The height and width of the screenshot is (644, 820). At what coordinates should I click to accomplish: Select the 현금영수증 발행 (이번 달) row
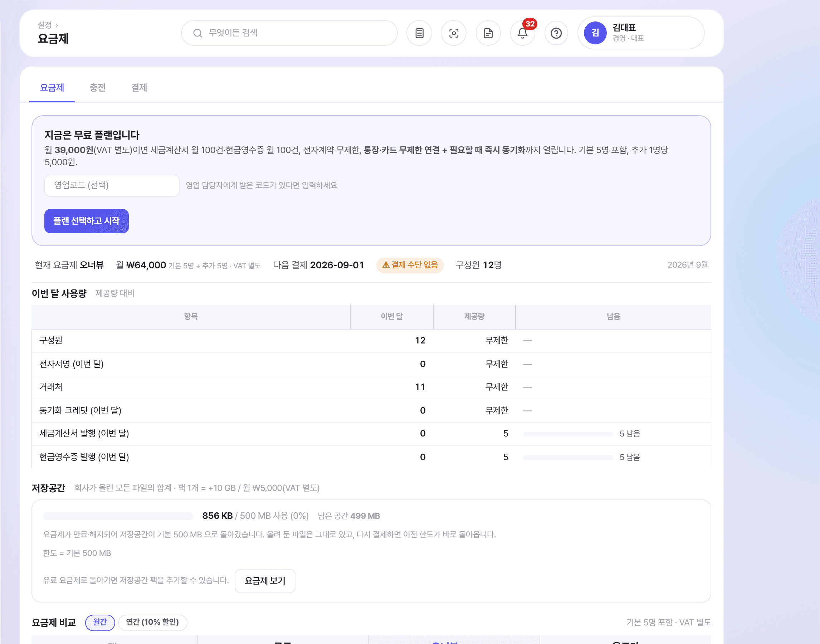pyautogui.click(x=371, y=457)
